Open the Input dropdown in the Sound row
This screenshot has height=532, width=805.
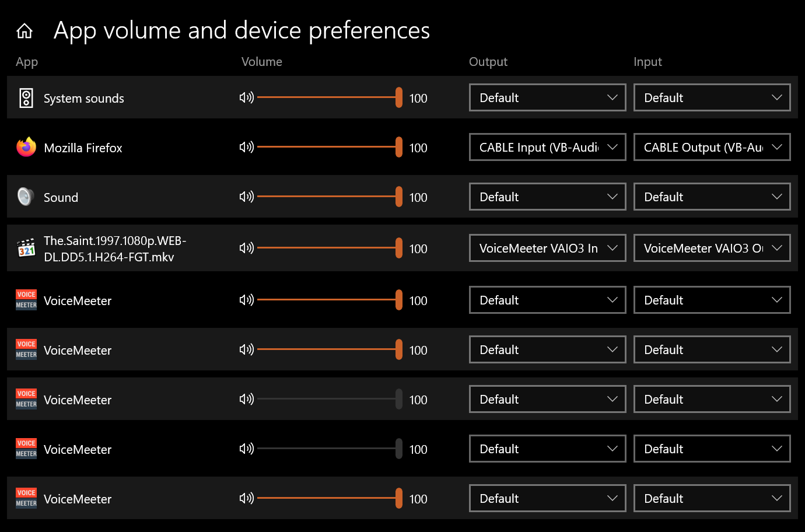pos(712,197)
